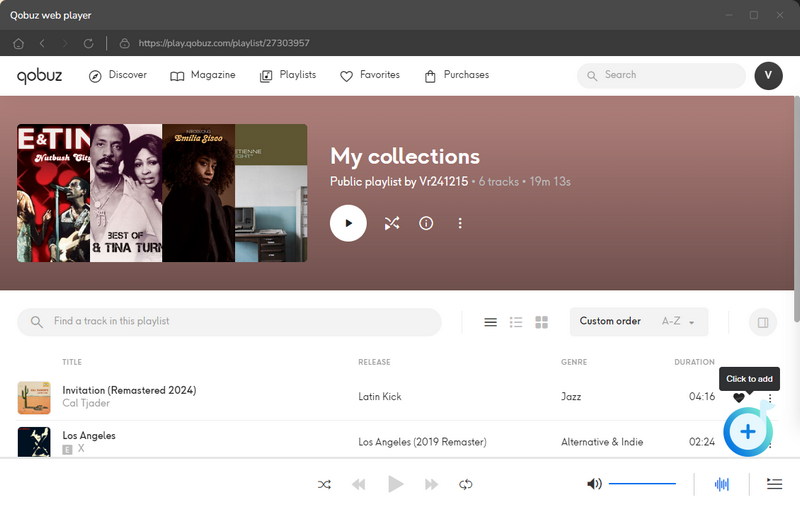Switch to compact list view
This screenshot has height=510, width=800.
(490, 322)
